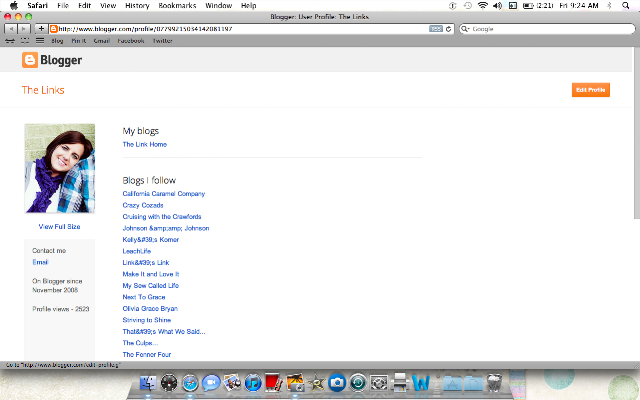Screen dimensions: 640x400
Task: Click the Google search field
Action: (x=547, y=29)
